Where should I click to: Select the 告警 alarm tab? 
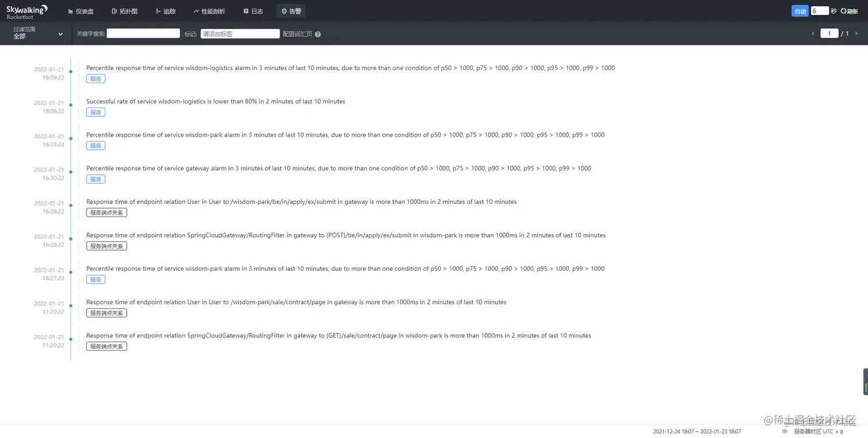point(291,11)
